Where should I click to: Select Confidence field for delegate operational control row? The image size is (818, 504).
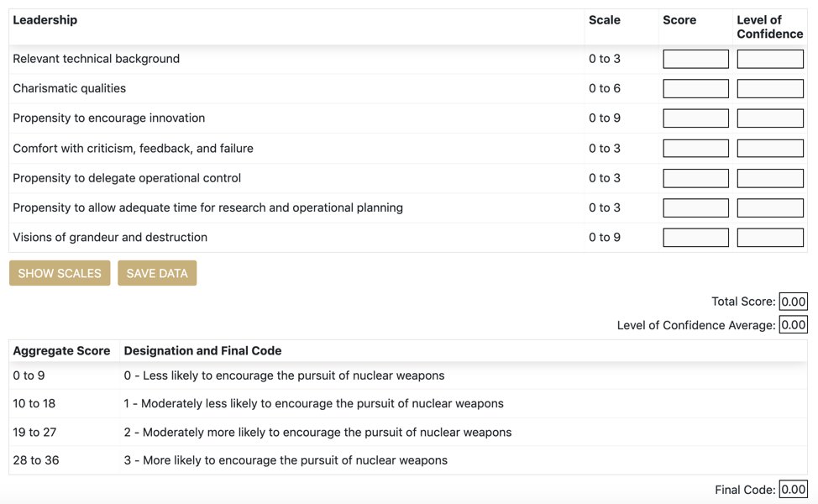[x=770, y=178]
